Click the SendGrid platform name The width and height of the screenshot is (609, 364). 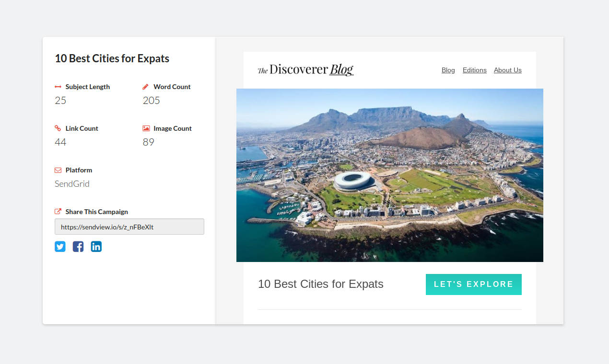[x=72, y=184]
